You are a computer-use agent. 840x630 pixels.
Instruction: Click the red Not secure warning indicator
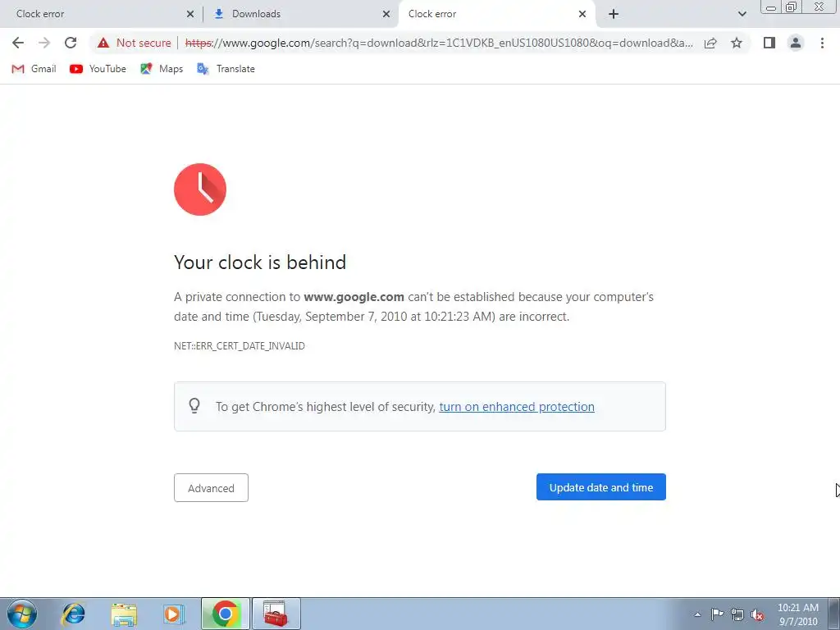coord(134,43)
